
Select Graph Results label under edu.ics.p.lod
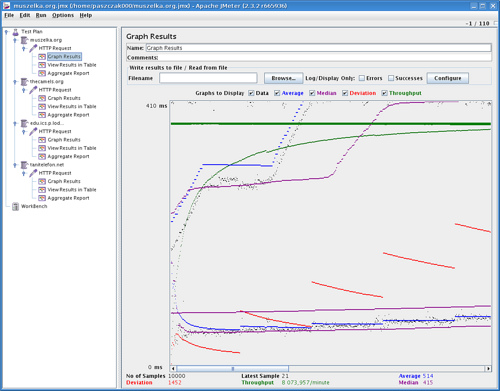tap(64, 140)
